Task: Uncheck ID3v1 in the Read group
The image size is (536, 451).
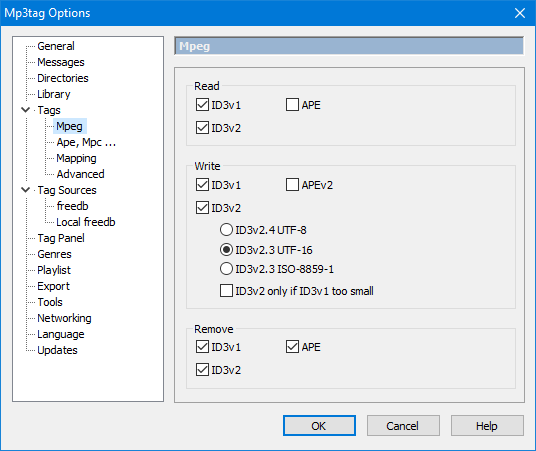Action: (202, 105)
